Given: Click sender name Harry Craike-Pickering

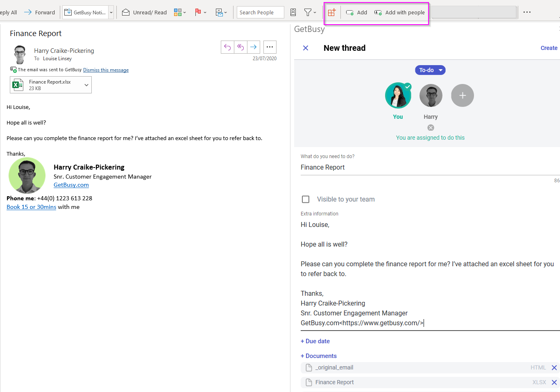Looking at the screenshot, I should (x=64, y=50).
